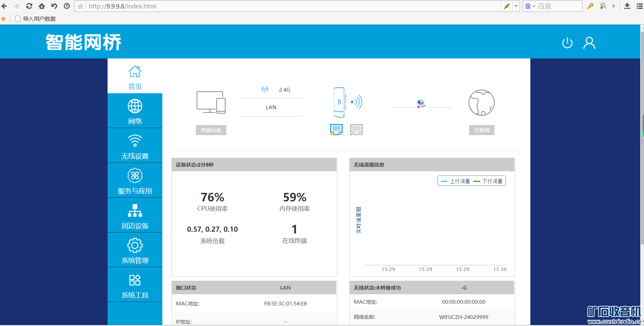Expand the browser address bar dropdown arrow
644x326 pixels.
point(516,6)
